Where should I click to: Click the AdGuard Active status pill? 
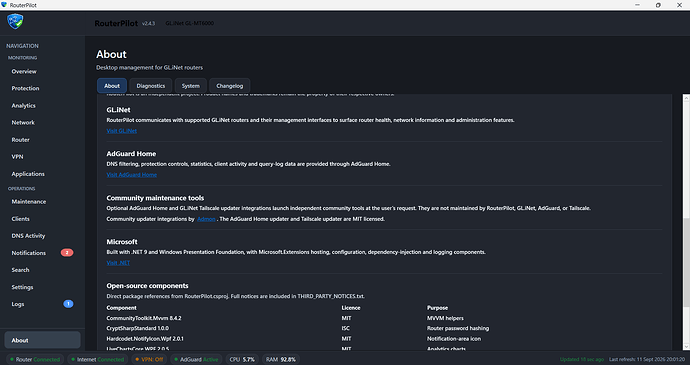[x=196, y=359]
